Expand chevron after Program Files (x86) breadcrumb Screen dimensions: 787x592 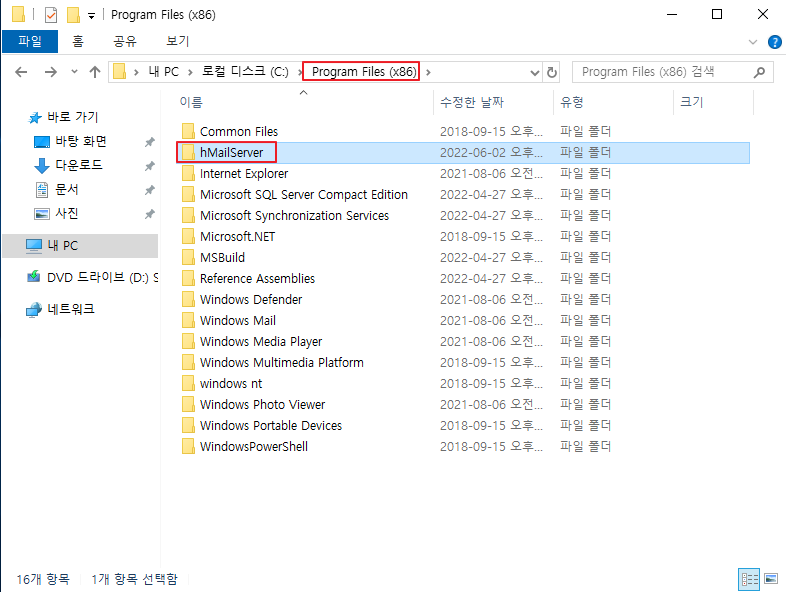click(x=428, y=72)
